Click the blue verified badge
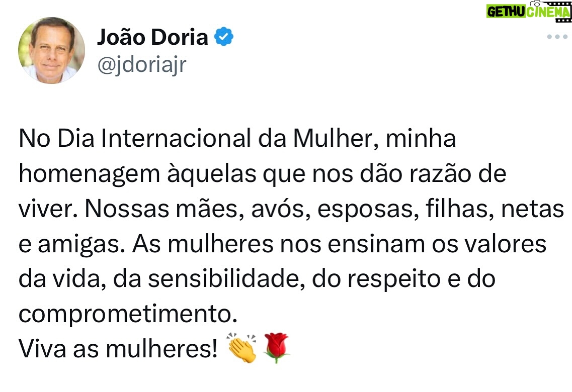 click(224, 37)
